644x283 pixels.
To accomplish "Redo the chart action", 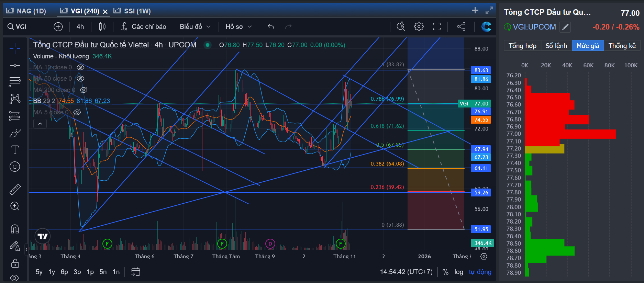I will tap(288, 26).
